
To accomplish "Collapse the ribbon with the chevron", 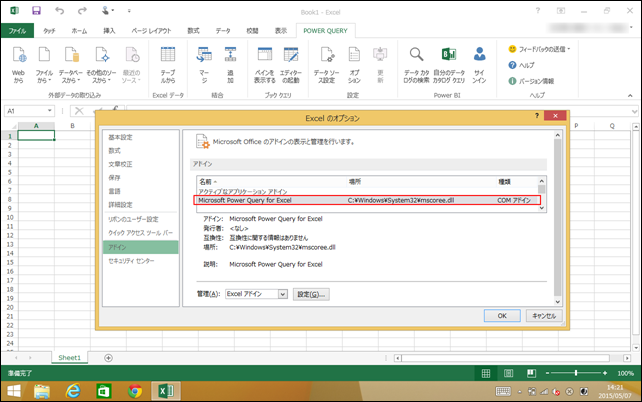I will click(630, 95).
